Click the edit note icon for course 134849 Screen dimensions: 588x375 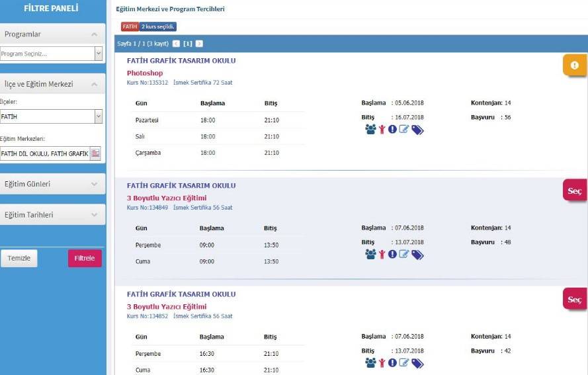click(404, 254)
